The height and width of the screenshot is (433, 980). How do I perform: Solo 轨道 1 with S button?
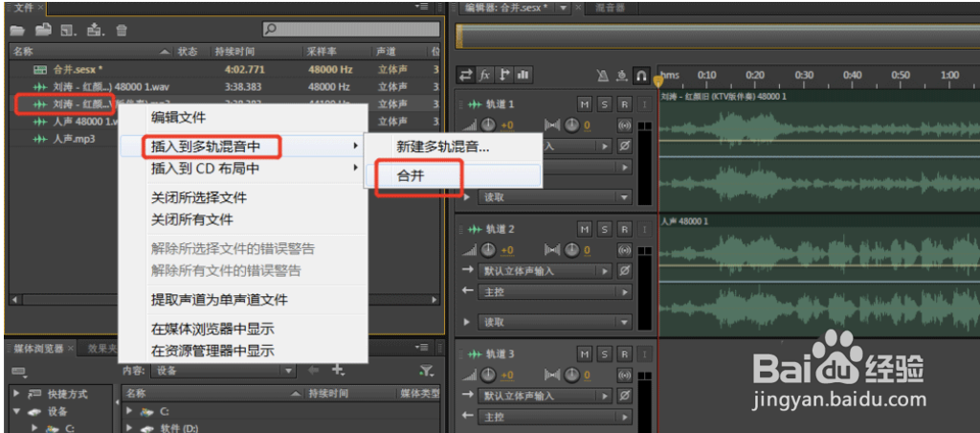(605, 104)
